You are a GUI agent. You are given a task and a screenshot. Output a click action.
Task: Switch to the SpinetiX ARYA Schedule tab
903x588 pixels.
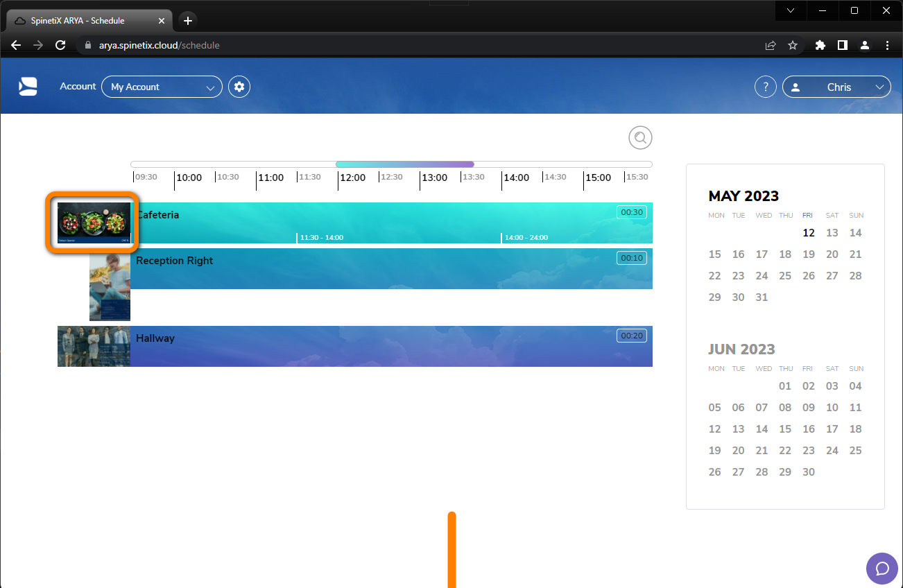coord(83,20)
